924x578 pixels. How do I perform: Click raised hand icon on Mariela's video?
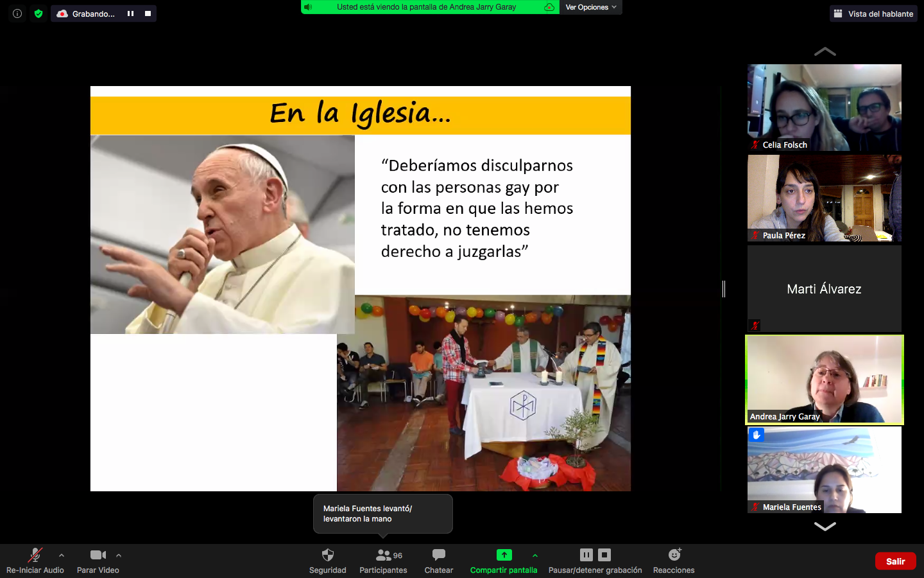pyautogui.click(x=757, y=435)
